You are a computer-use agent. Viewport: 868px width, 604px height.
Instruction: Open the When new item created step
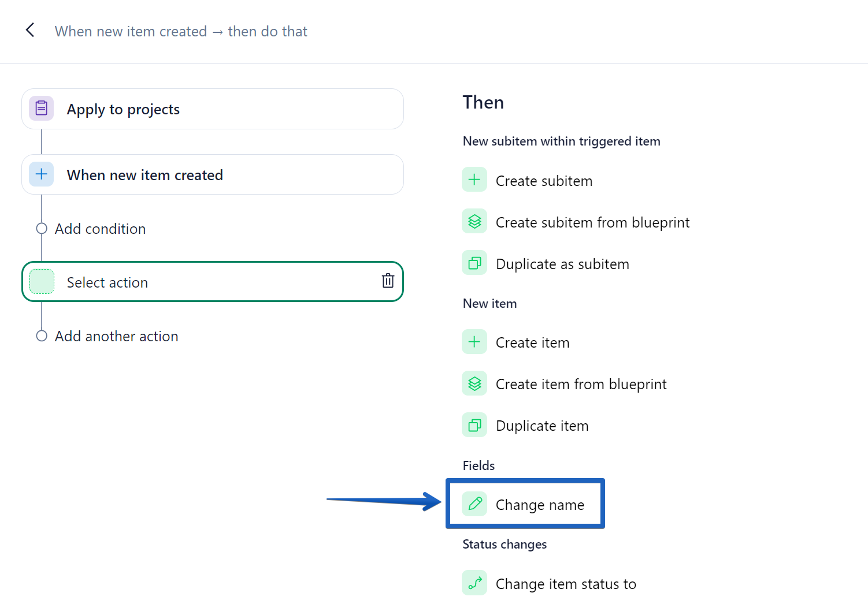pyautogui.click(x=212, y=175)
